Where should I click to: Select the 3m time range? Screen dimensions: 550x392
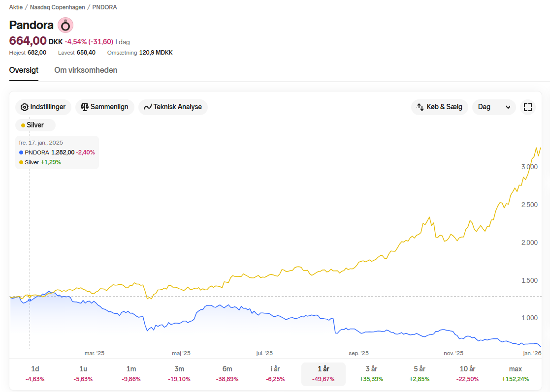(179, 373)
